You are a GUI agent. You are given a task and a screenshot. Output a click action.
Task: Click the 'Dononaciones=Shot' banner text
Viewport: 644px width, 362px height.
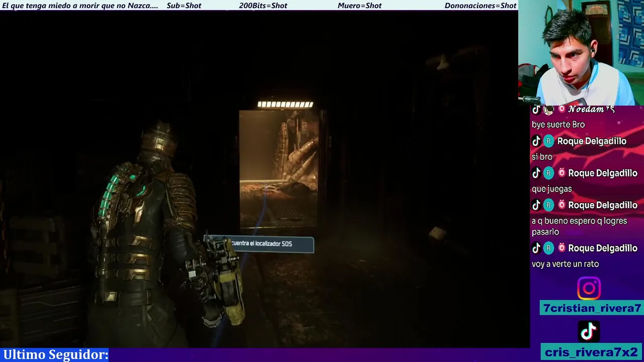click(480, 6)
